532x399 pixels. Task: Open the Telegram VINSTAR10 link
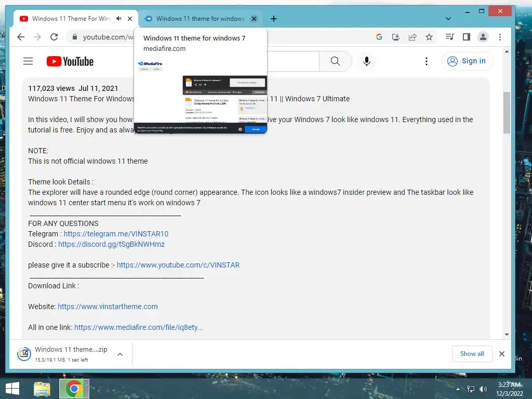coord(116,234)
